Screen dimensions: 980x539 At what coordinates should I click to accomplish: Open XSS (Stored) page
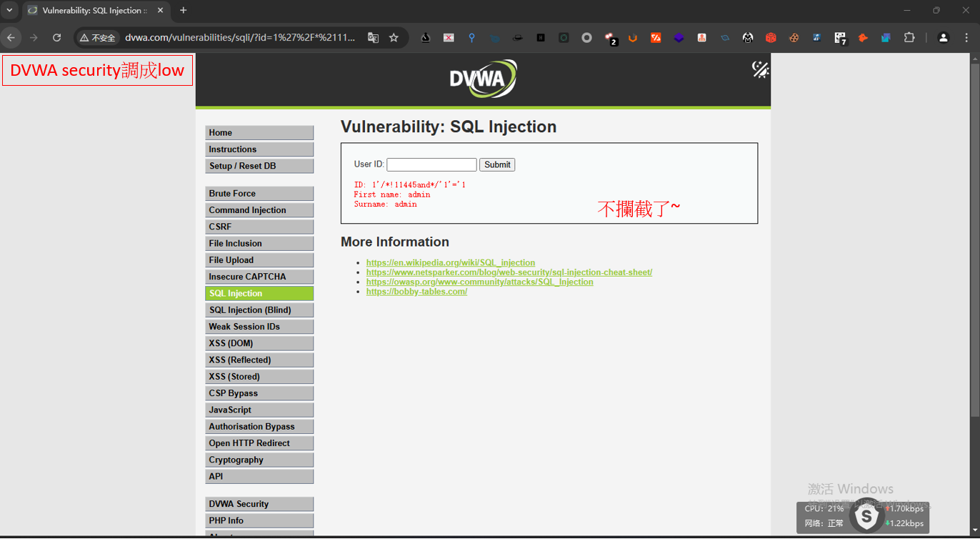(259, 377)
